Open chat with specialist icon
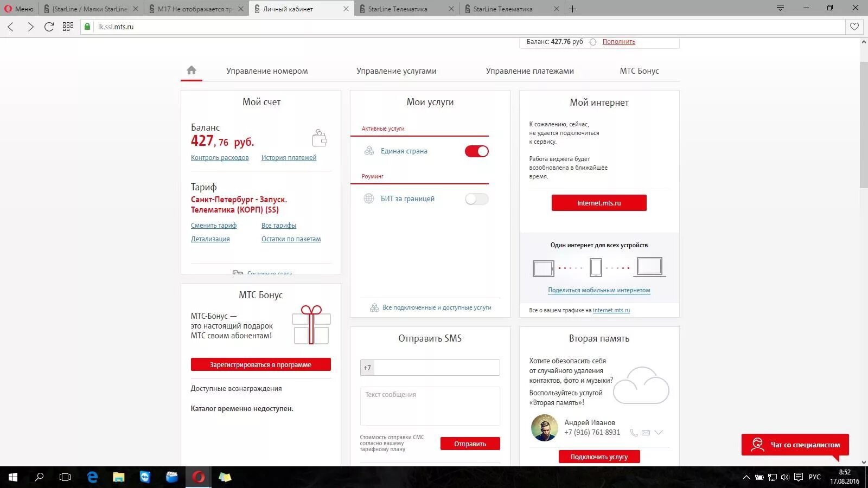 757,445
